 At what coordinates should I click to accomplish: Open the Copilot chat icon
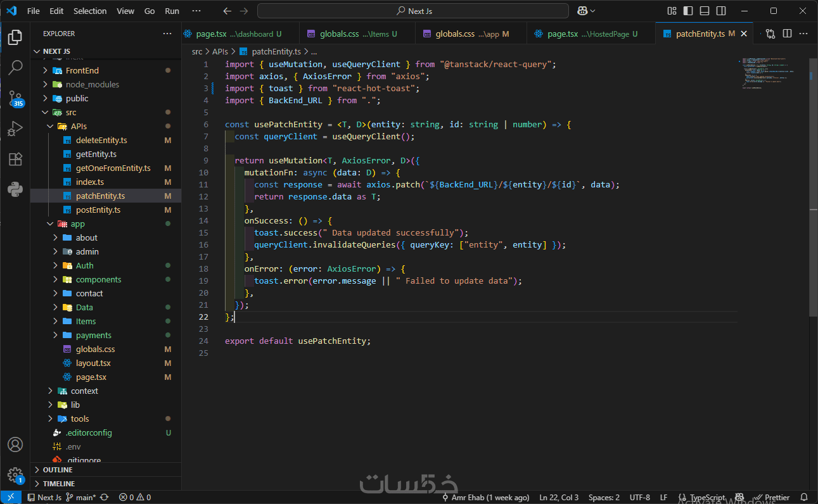[x=582, y=11]
